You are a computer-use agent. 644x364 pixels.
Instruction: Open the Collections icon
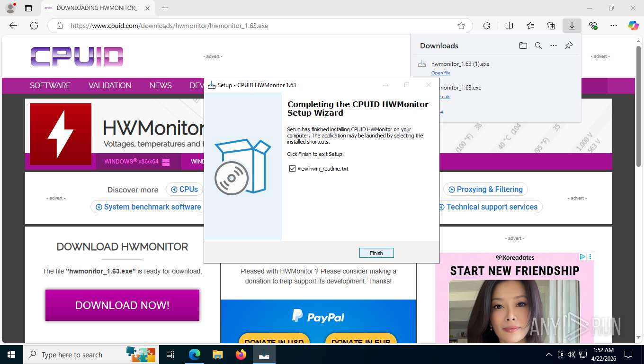(x=551, y=26)
